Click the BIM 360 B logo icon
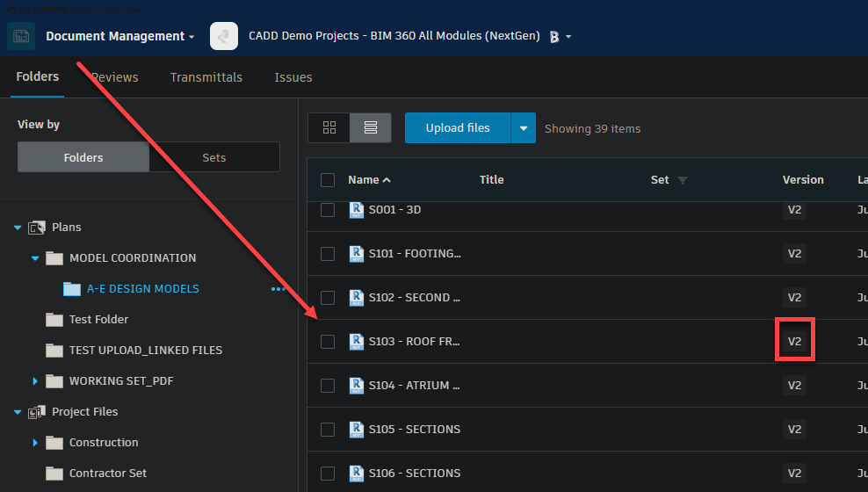The height and width of the screenshot is (492, 868). [x=554, y=37]
